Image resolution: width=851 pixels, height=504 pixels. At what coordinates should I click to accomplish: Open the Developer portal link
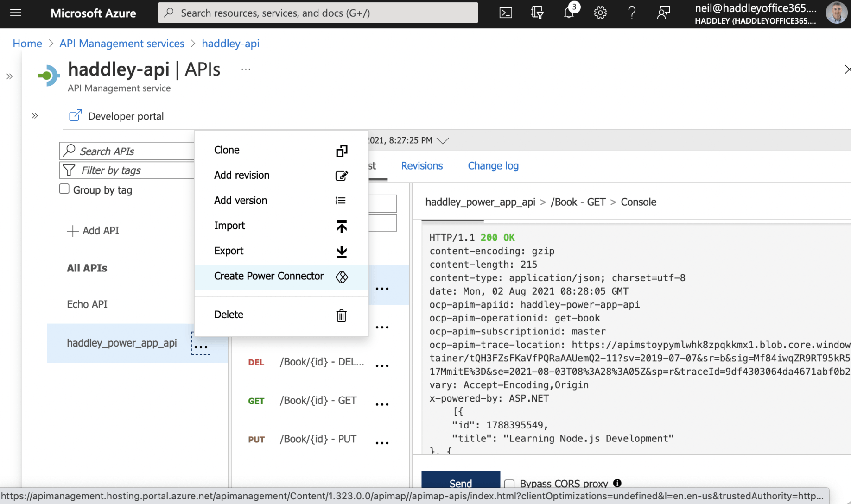116,116
